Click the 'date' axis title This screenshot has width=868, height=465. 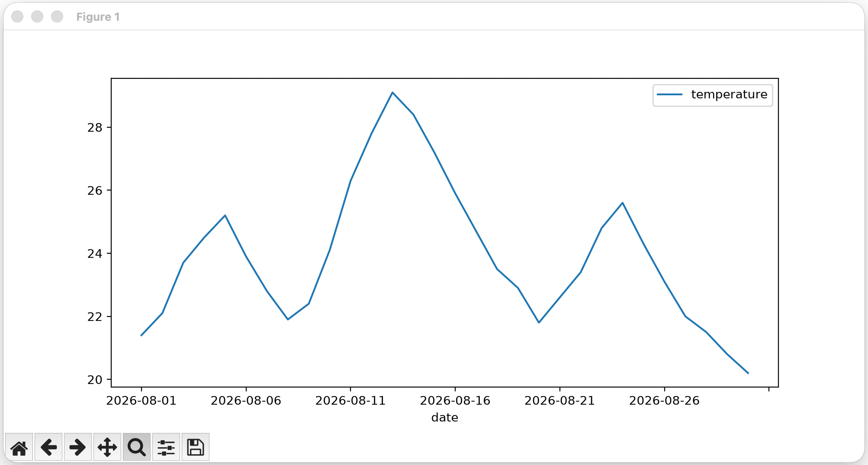(x=445, y=417)
